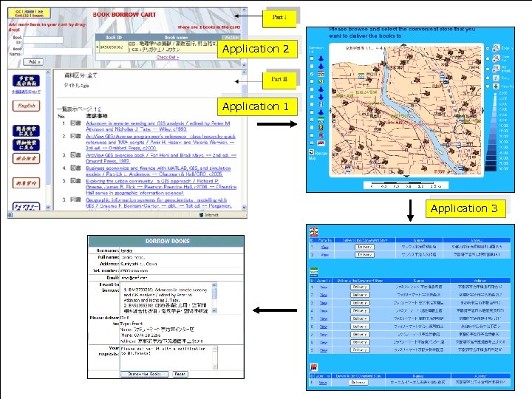Click the FamilyMart icon in convenience store list
Image resolution: width=532 pixels, height=399 pixels.
[321, 120]
